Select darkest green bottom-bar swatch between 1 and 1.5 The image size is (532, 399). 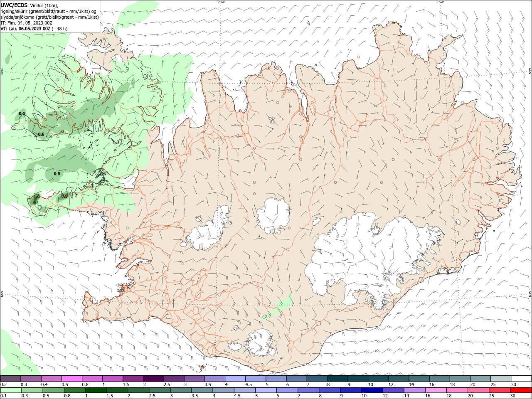pos(96,390)
